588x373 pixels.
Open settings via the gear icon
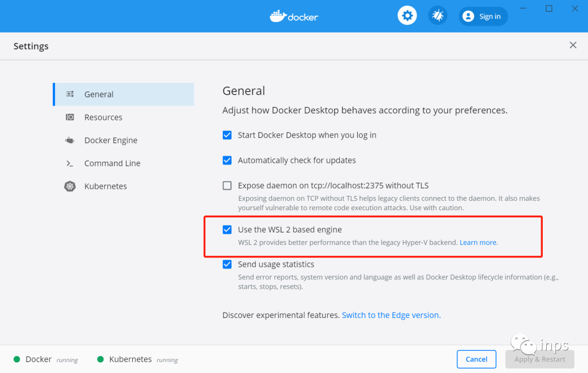[x=407, y=16]
